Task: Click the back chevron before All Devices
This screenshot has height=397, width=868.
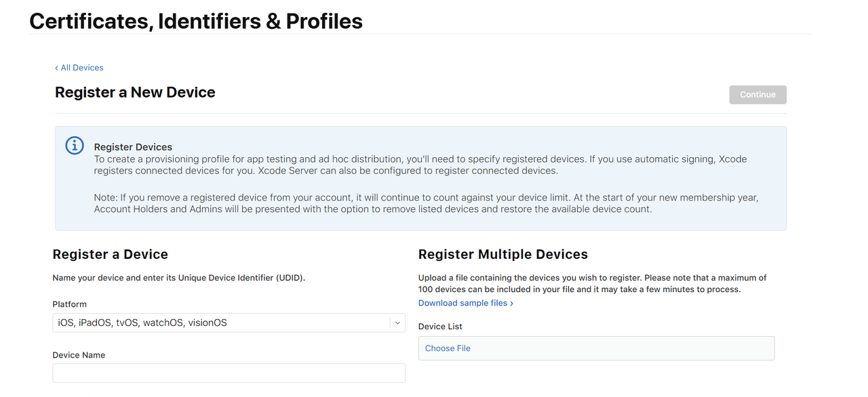Action: [57, 68]
